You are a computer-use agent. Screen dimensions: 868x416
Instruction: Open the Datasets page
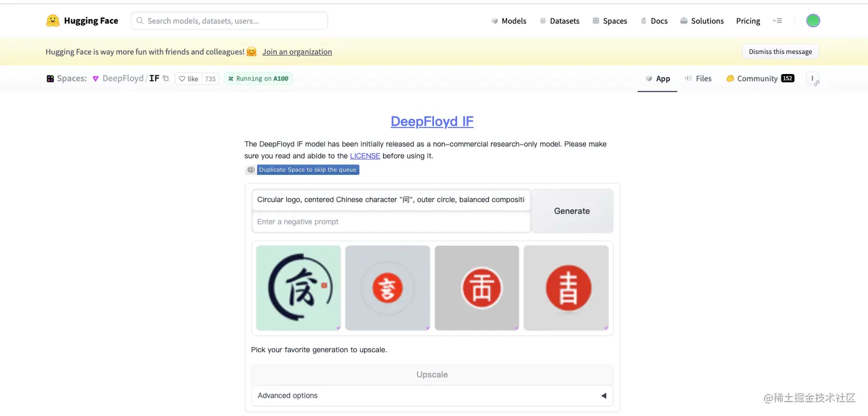click(x=559, y=21)
